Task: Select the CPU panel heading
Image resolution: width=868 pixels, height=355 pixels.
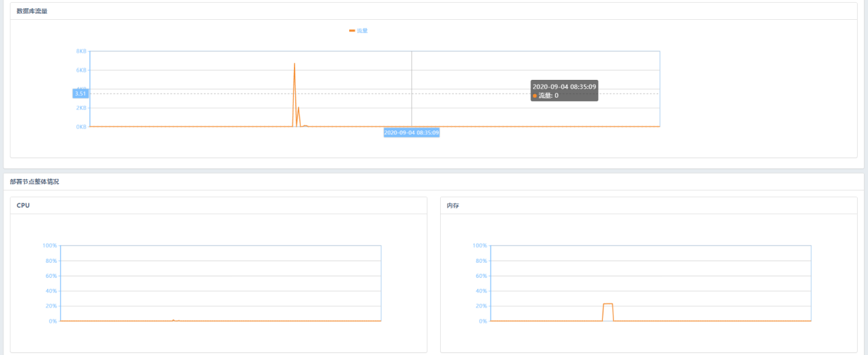Action: click(23, 205)
